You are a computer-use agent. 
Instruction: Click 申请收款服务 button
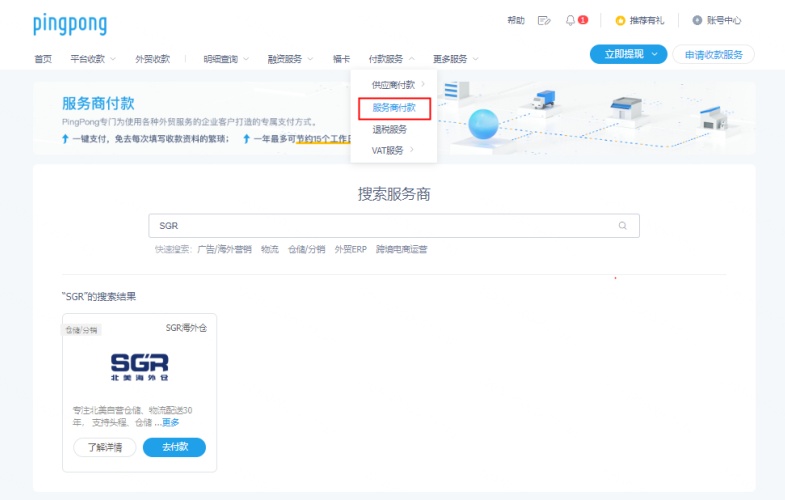point(713,55)
